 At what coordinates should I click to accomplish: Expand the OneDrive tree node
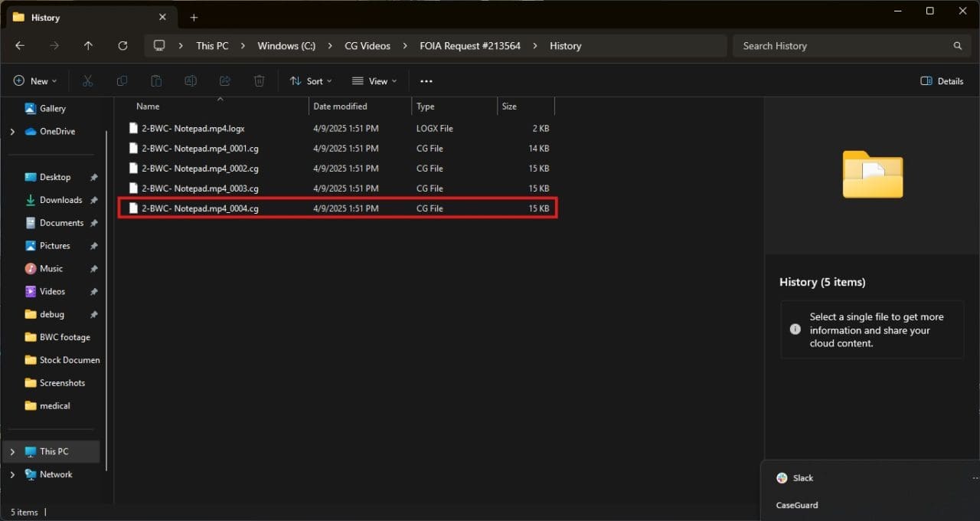tap(12, 132)
